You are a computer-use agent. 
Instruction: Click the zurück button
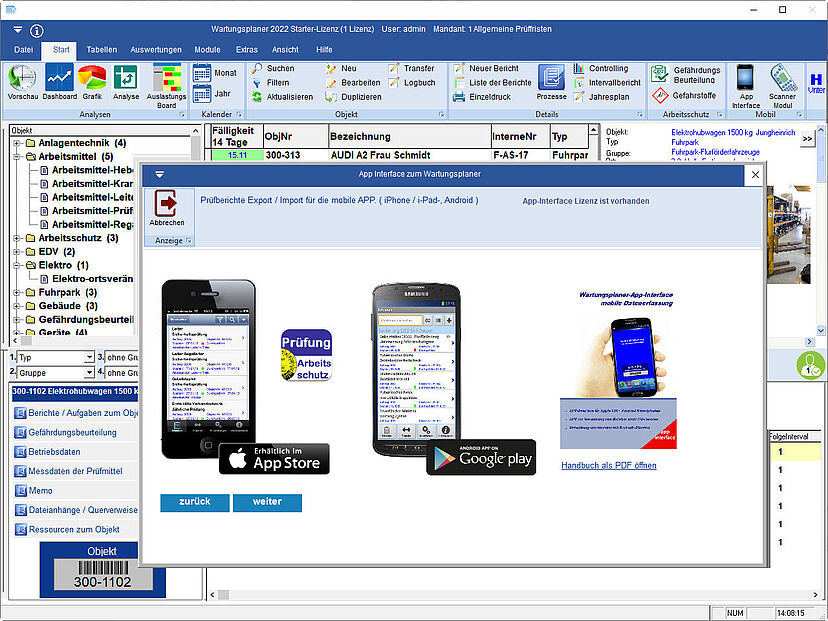pyautogui.click(x=195, y=503)
